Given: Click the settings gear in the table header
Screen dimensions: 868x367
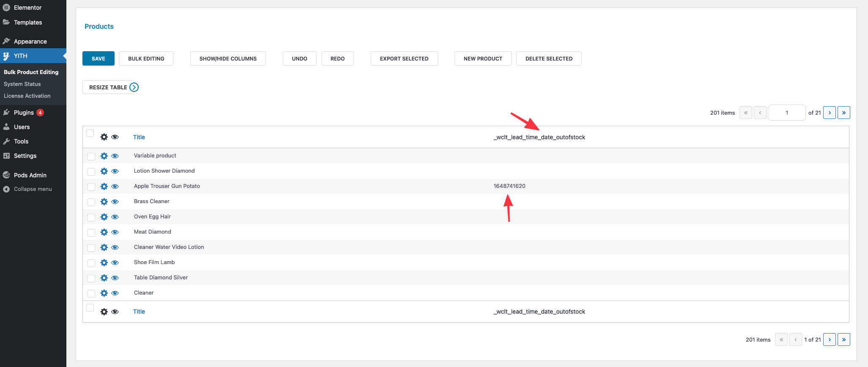Looking at the screenshot, I should (104, 137).
